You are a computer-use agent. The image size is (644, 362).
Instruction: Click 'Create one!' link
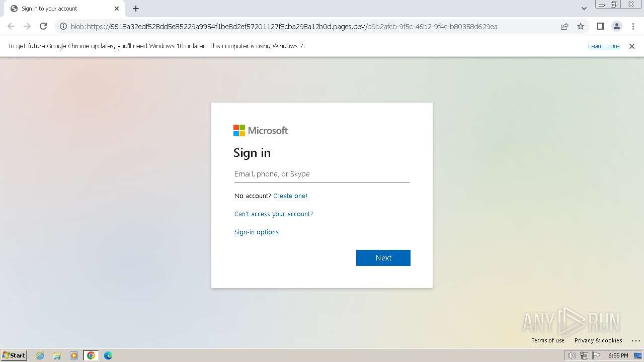290,196
